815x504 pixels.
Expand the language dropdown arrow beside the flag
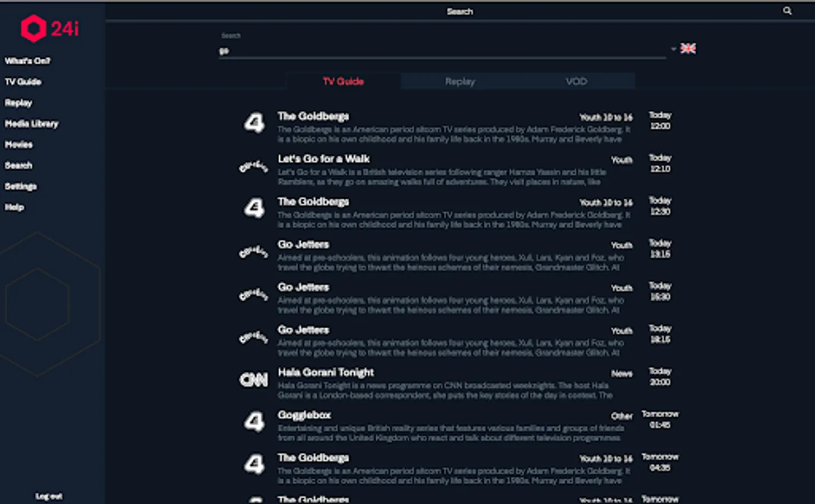tap(673, 49)
